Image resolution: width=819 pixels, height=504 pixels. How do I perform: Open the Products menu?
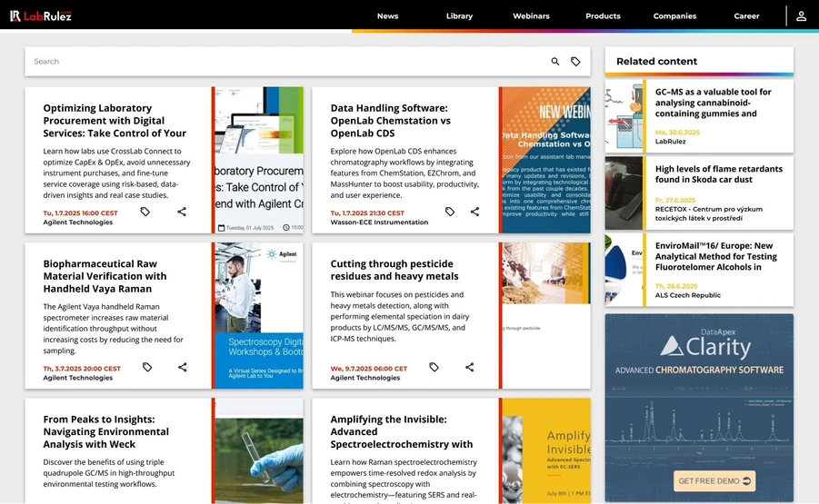[x=603, y=16]
